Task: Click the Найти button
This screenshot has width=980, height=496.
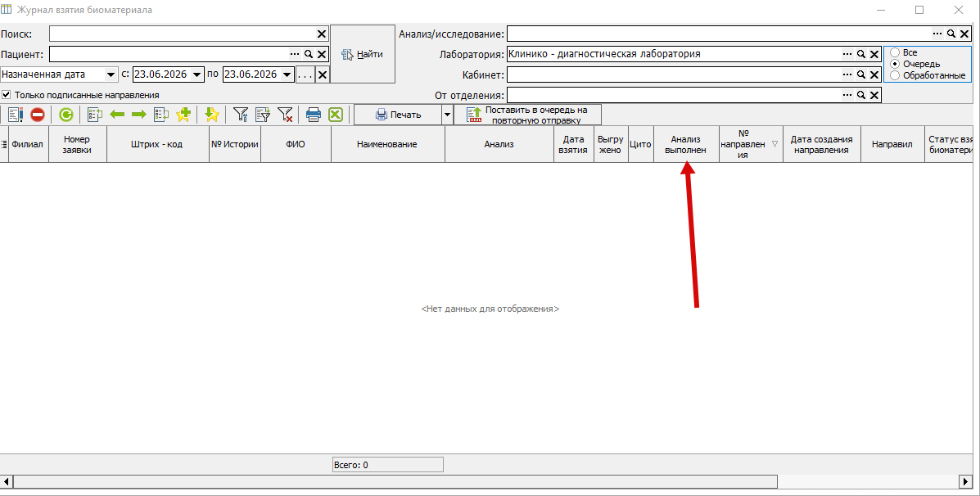Action: (x=363, y=54)
